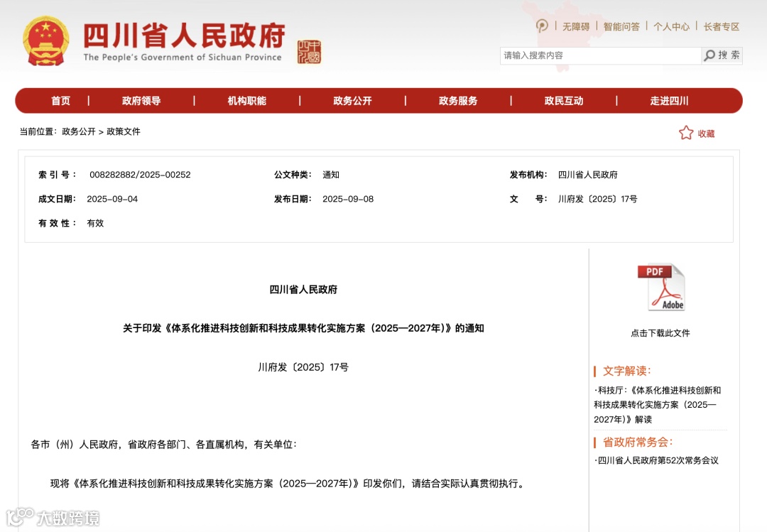Open 无障碍 accessibility link
Viewport: 767px width, 532px height.
(x=576, y=26)
